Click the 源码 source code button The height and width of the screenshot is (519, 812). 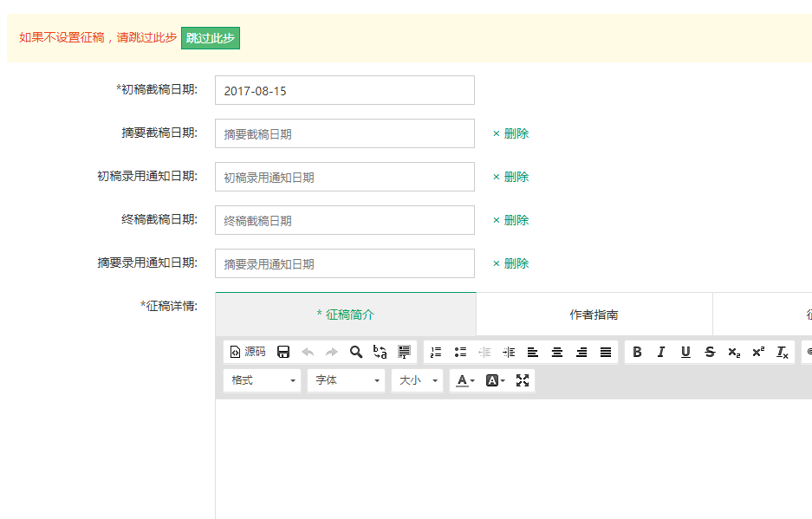pos(248,352)
